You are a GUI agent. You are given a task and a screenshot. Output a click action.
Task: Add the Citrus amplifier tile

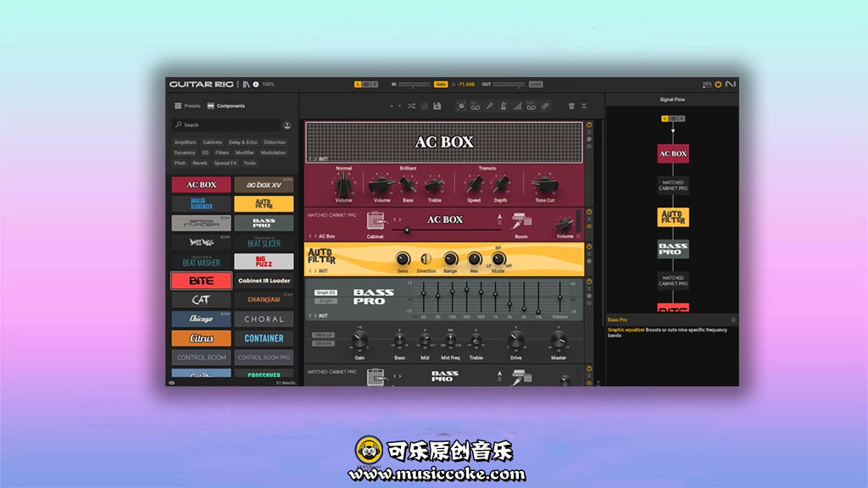click(x=202, y=339)
